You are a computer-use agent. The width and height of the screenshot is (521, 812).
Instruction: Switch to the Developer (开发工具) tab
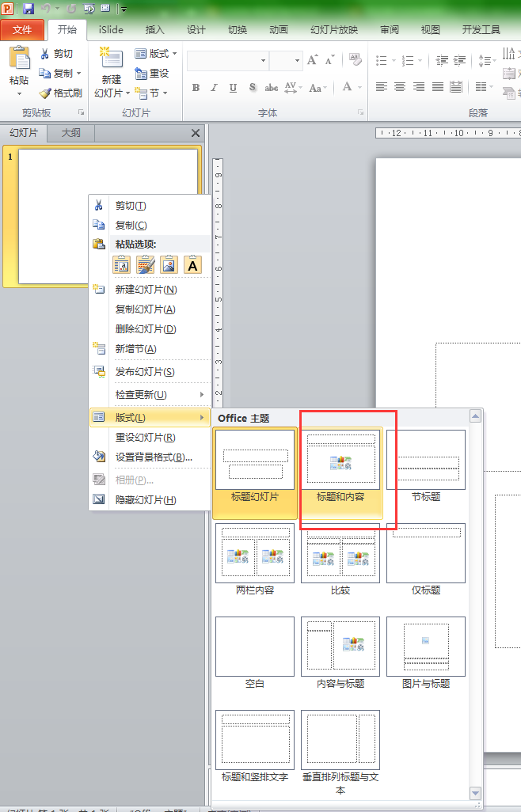(481, 30)
